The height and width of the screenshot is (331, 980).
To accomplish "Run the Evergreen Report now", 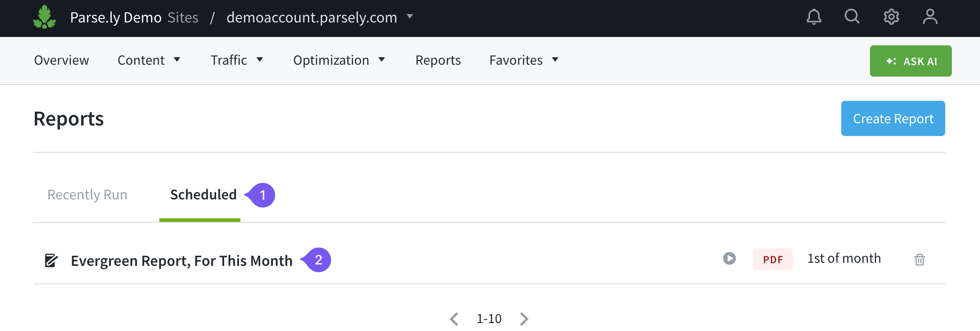I will pyautogui.click(x=729, y=258).
